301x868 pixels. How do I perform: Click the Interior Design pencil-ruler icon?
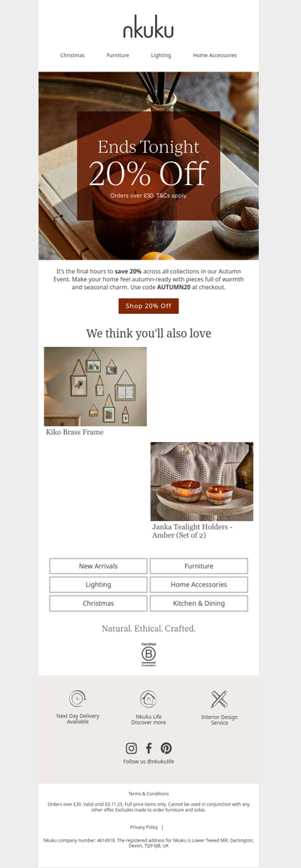tap(219, 699)
